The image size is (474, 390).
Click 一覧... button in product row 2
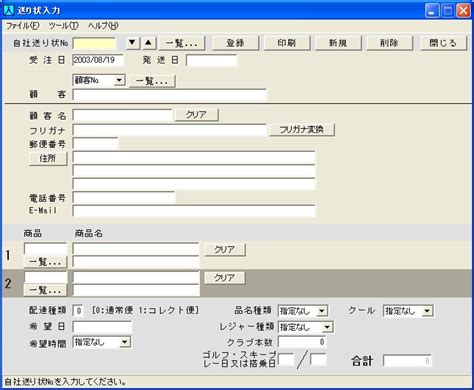click(45, 290)
